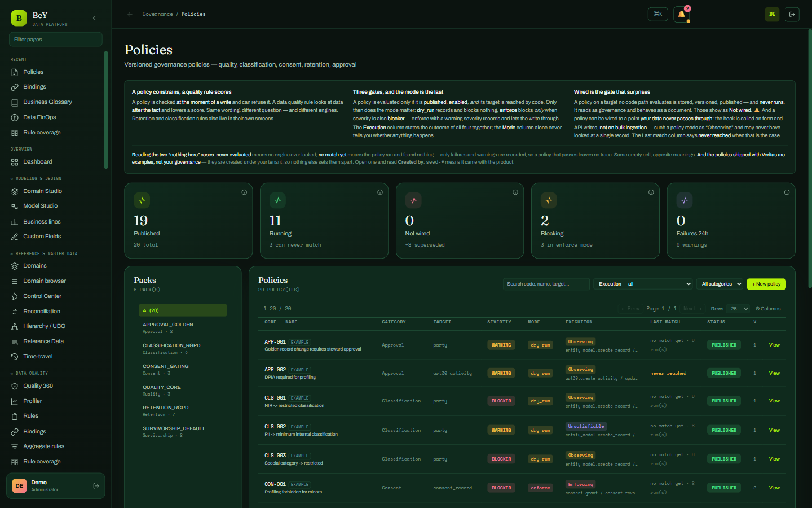Click the 'never reached' cell of APR-002

tap(668, 374)
